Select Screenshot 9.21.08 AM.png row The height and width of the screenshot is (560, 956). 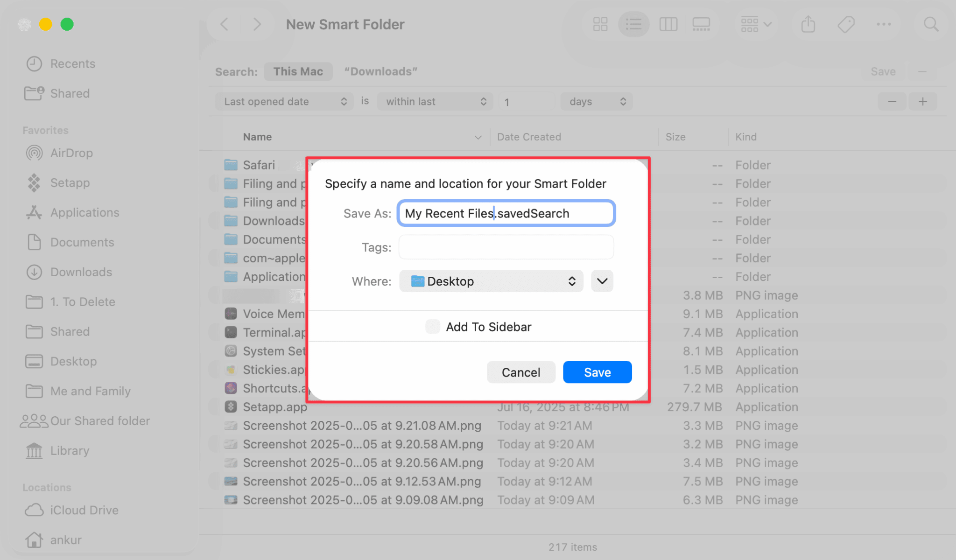pos(577,426)
